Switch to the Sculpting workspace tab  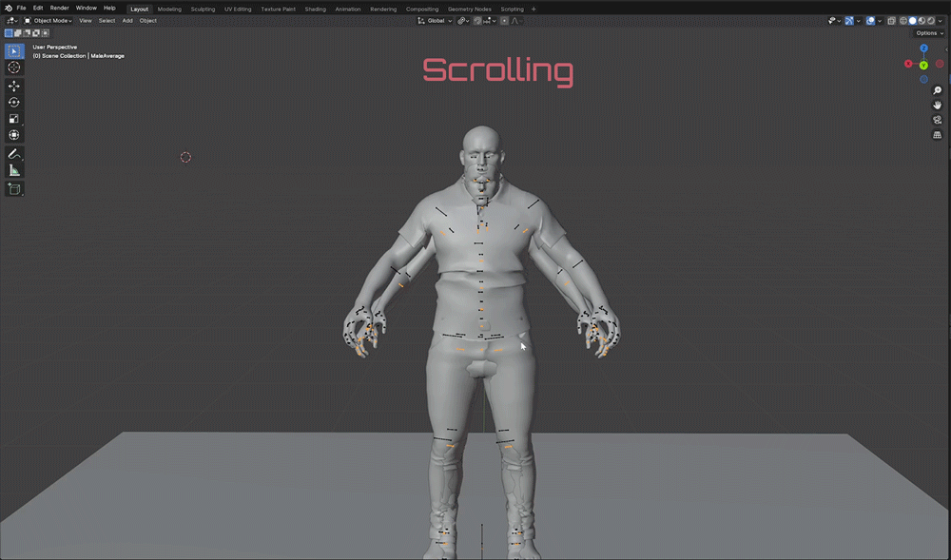203,9
